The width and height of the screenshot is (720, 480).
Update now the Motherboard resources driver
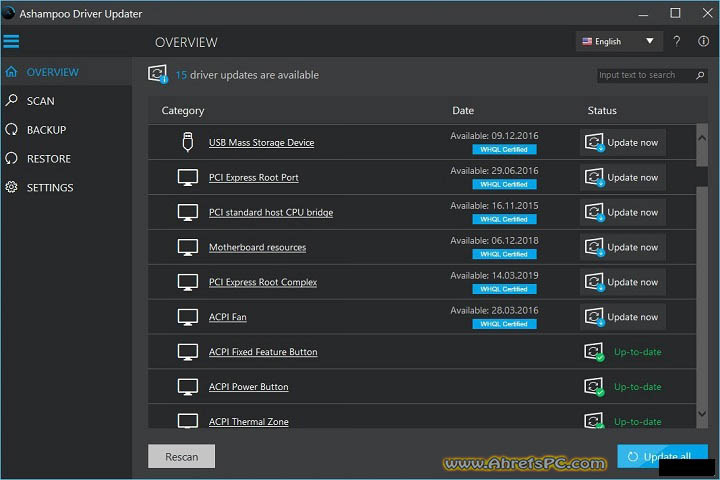point(622,247)
